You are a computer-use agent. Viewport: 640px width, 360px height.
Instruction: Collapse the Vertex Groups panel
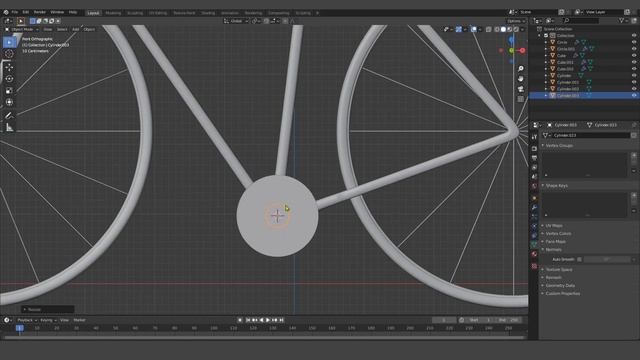point(559,145)
